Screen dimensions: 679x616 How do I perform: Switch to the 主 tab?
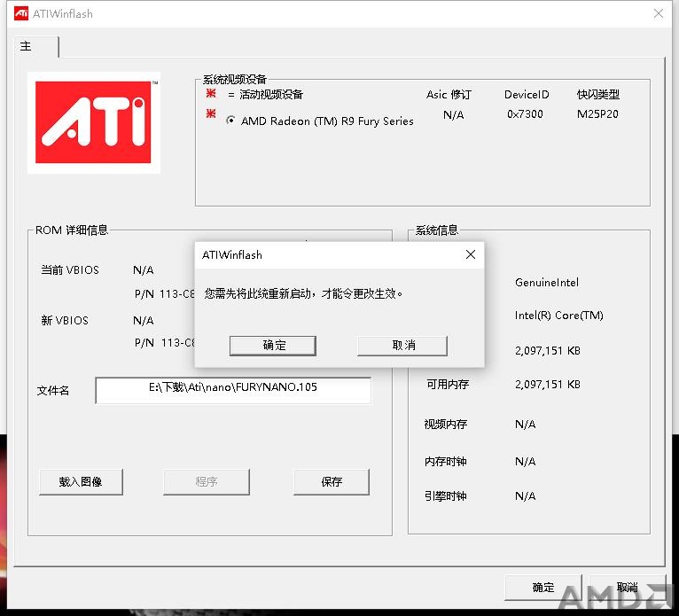click(x=36, y=46)
